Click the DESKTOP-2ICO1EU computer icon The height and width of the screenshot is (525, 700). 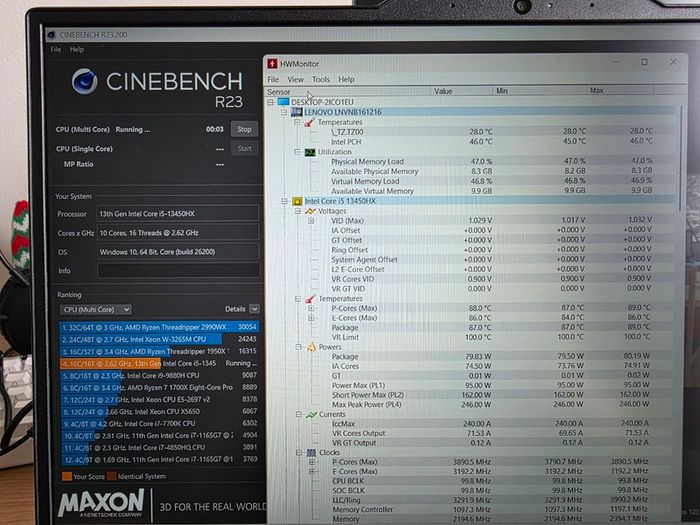point(283,102)
